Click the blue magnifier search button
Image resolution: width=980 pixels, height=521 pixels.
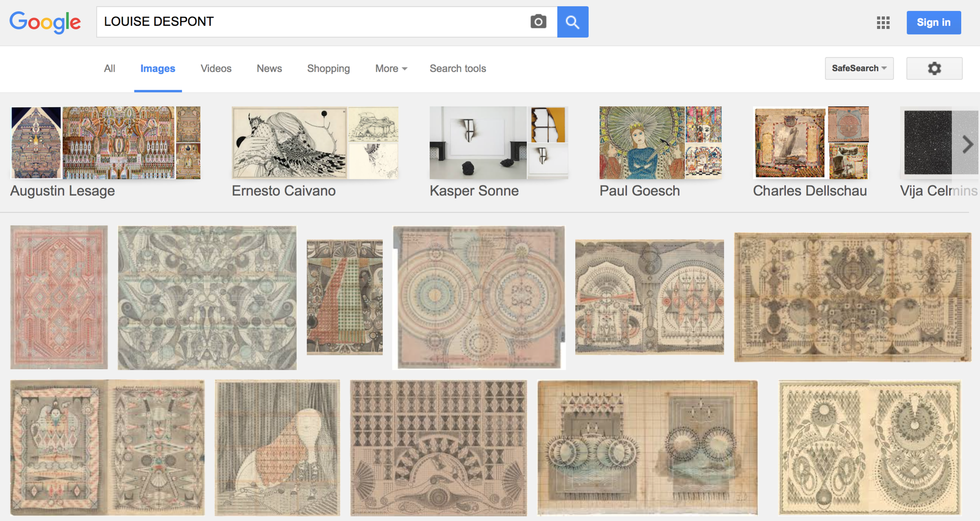tap(573, 22)
